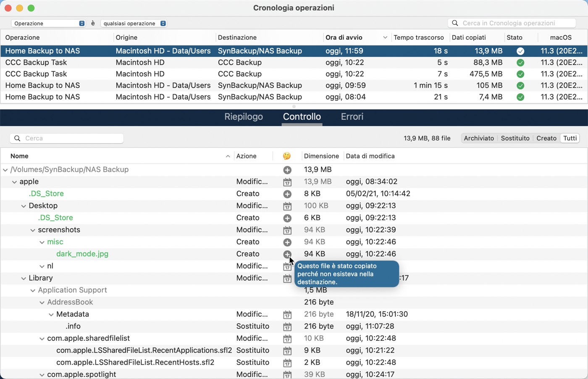Filter by Creato items
Image resolution: width=588 pixels, height=379 pixels.
(546, 138)
